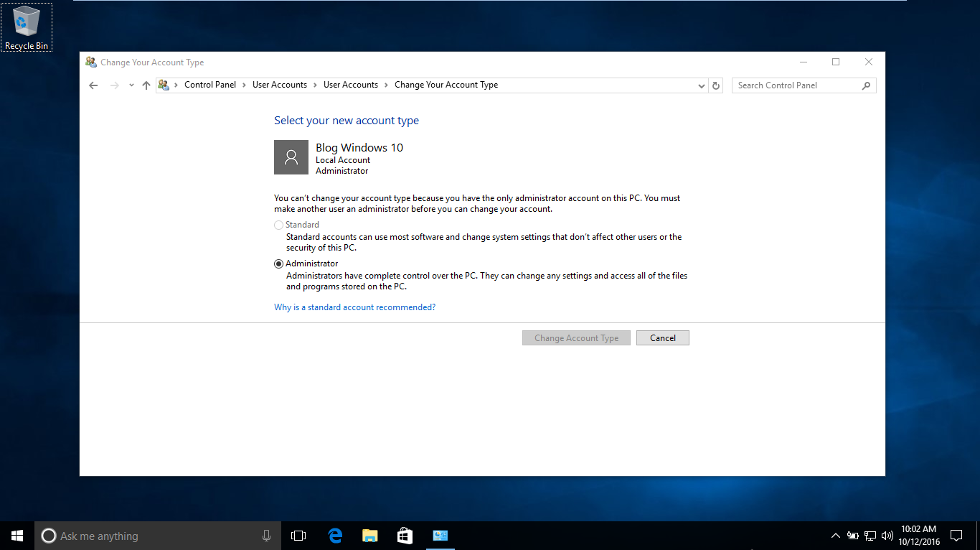
Task: Open Action Center notifications icon
Action: [956, 536]
